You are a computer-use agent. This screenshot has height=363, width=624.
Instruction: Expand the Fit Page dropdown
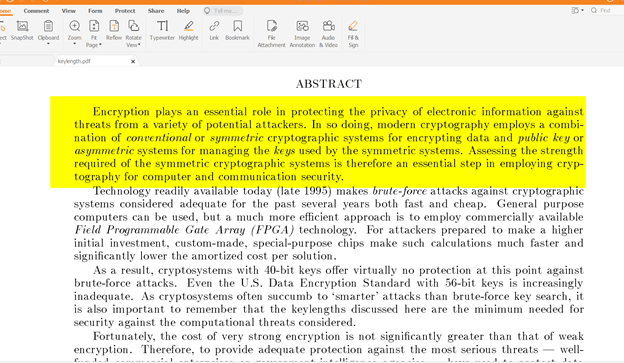click(94, 34)
